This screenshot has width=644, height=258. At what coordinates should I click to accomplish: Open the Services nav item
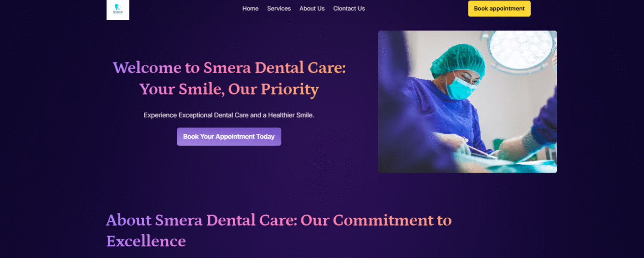pos(279,9)
